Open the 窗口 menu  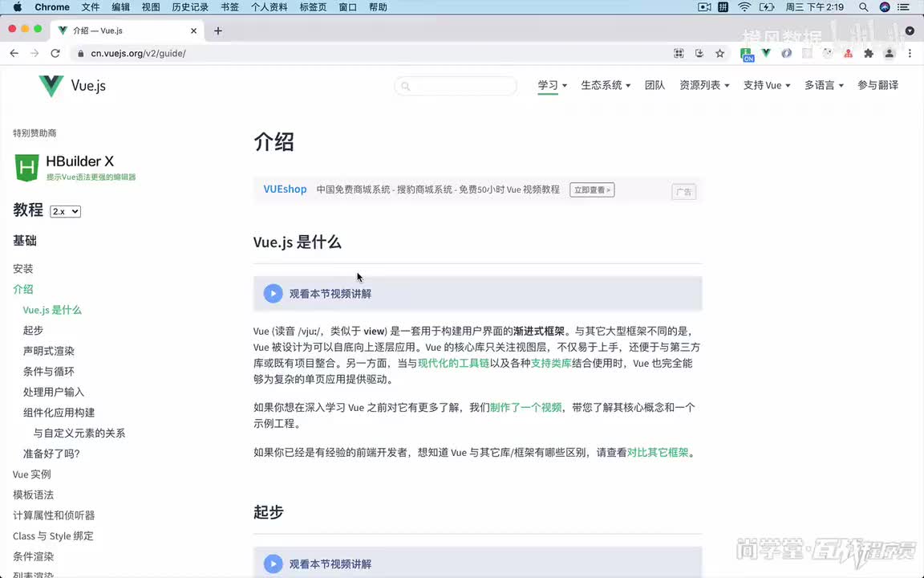(347, 7)
